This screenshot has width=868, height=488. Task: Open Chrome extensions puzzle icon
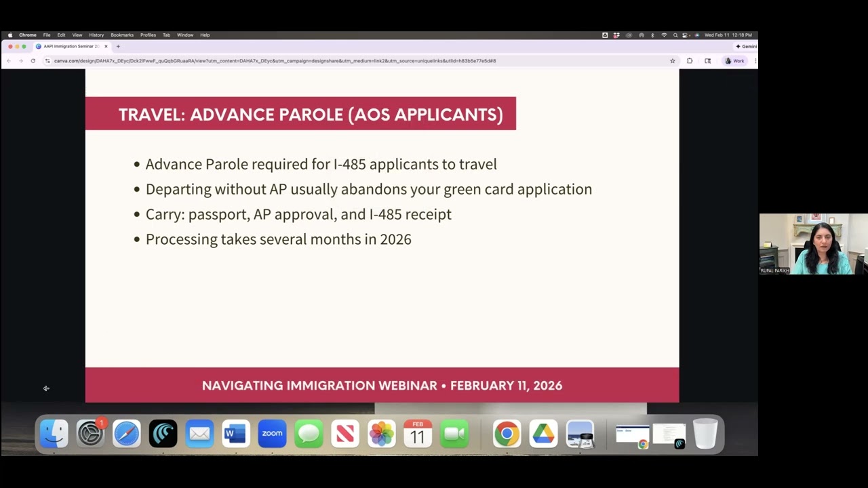coord(690,61)
